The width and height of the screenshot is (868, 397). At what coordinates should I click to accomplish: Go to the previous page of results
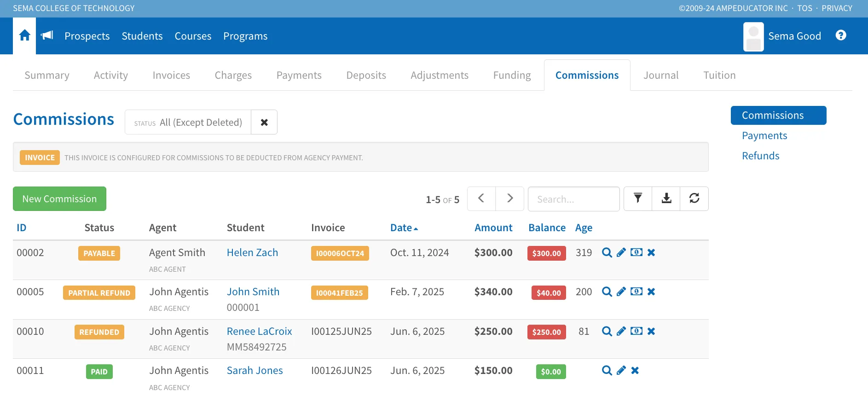click(481, 198)
